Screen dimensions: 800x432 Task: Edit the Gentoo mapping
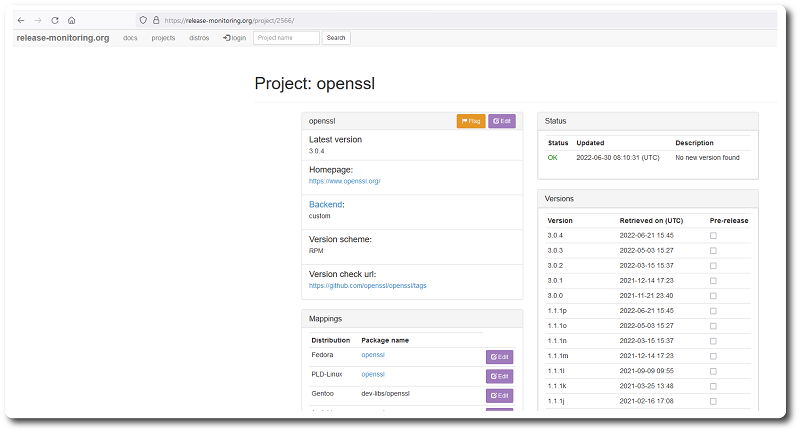[499, 396]
